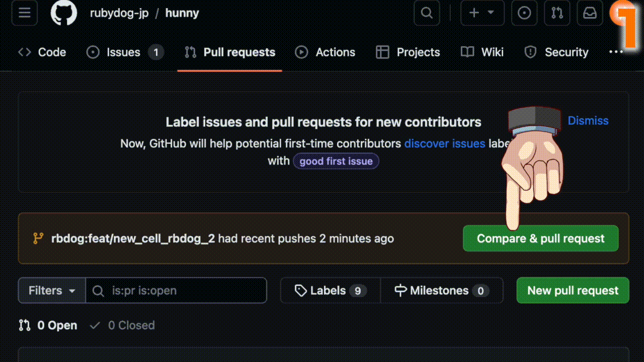Open the search icon button

(427, 13)
